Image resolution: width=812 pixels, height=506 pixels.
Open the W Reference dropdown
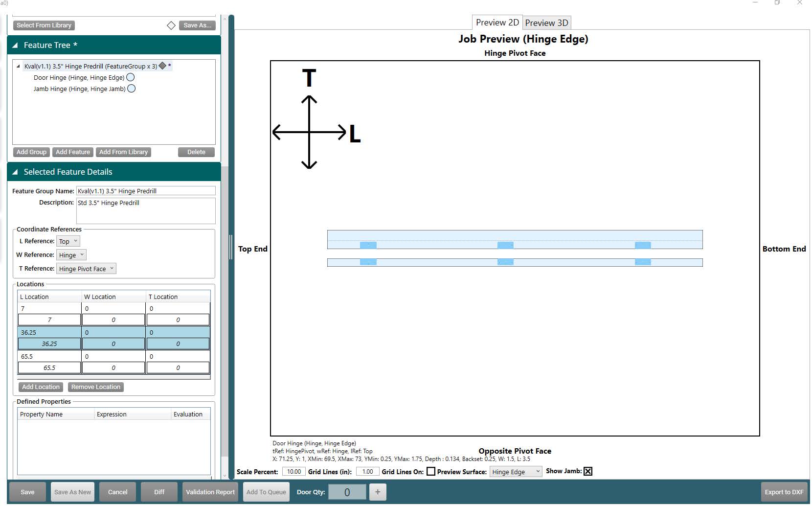pyautogui.click(x=71, y=255)
